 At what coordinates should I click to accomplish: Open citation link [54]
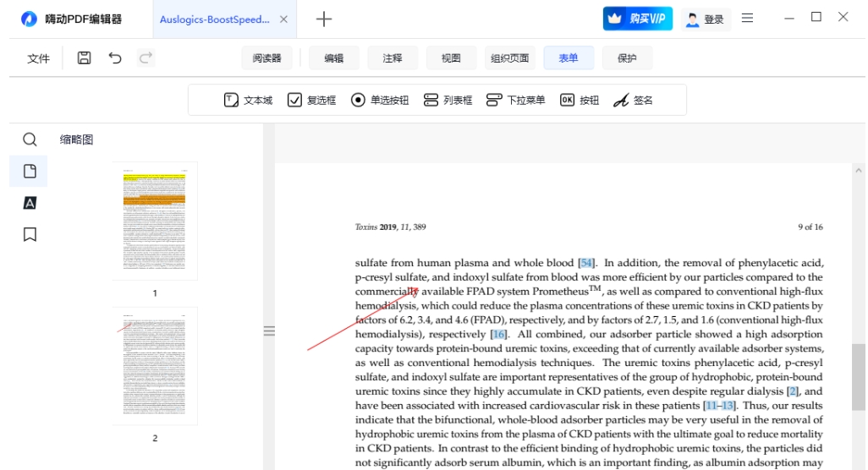pyautogui.click(x=585, y=263)
